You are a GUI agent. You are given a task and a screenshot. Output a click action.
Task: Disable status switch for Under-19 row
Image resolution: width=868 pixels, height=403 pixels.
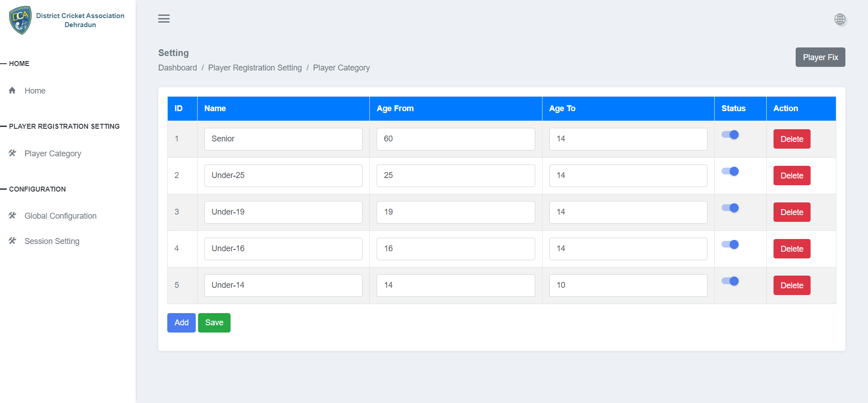click(x=730, y=208)
